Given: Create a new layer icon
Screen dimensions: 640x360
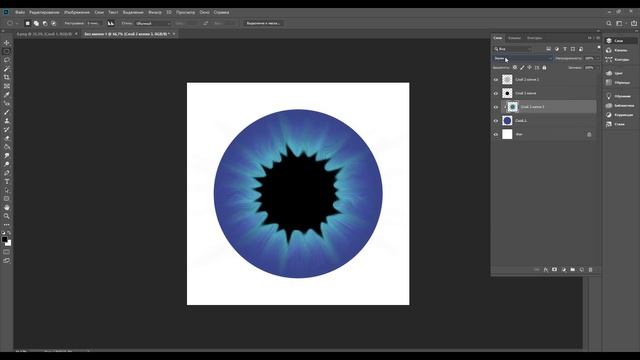Looking at the screenshot, I should point(582,270).
